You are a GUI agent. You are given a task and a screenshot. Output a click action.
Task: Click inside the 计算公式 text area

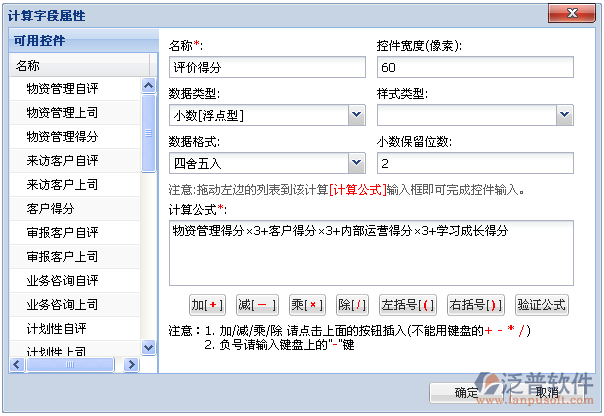(371, 253)
